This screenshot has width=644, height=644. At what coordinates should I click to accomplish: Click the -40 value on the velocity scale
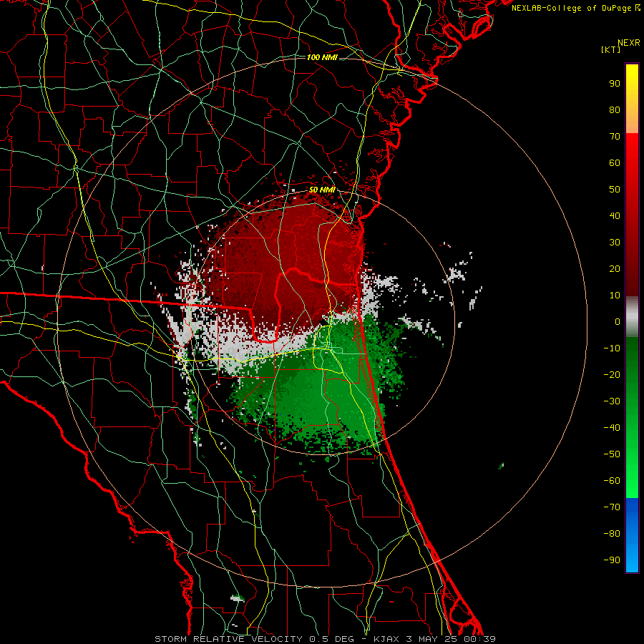coord(612,428)
